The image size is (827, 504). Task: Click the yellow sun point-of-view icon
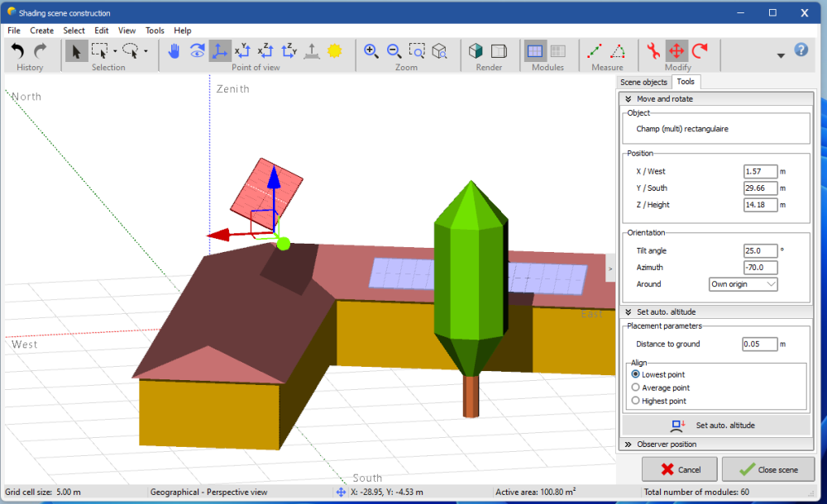click(x=334, y=51)
